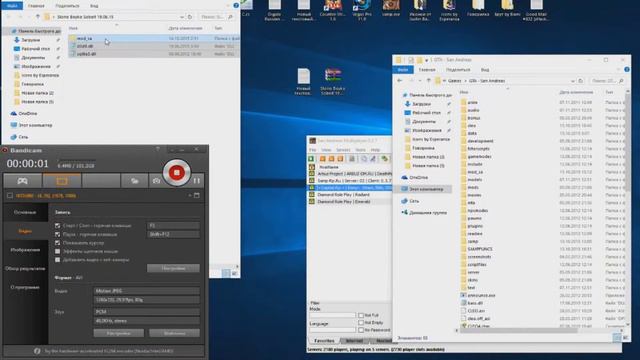This screenshot has height=360, width=640.
Task: Toggle the No Password filter checkbox
Action: pos(361,330)
